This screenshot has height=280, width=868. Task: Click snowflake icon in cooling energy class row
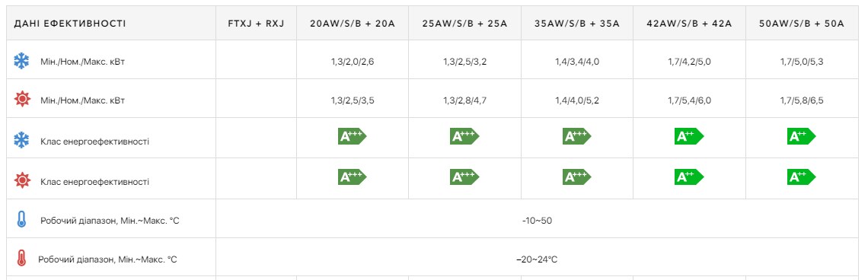click(21, 141)
